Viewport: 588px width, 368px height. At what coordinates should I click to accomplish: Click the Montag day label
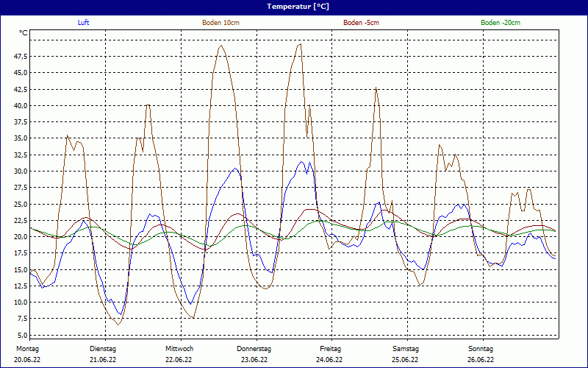pyautogui.click(x=28, y=349)
